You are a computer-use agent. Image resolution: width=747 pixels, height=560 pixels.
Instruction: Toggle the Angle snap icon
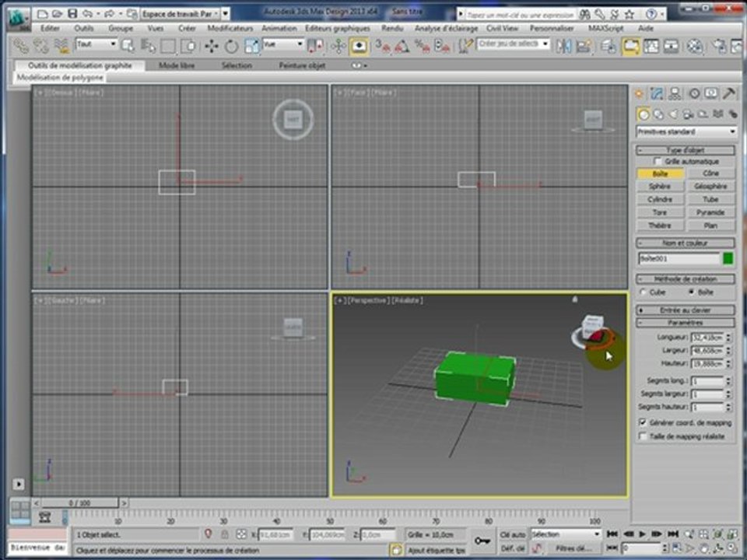402,46
